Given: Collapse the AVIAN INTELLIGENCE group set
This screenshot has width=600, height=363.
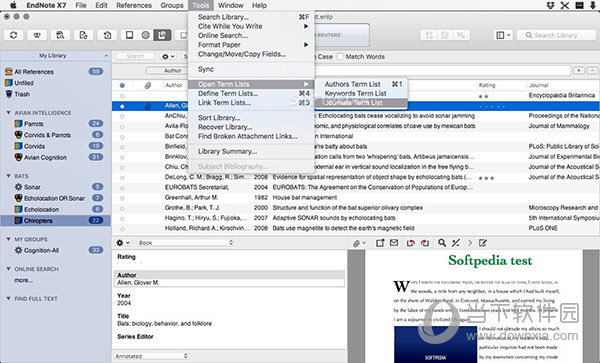Looking at the screenshot, I should click(x=8, y=113).
